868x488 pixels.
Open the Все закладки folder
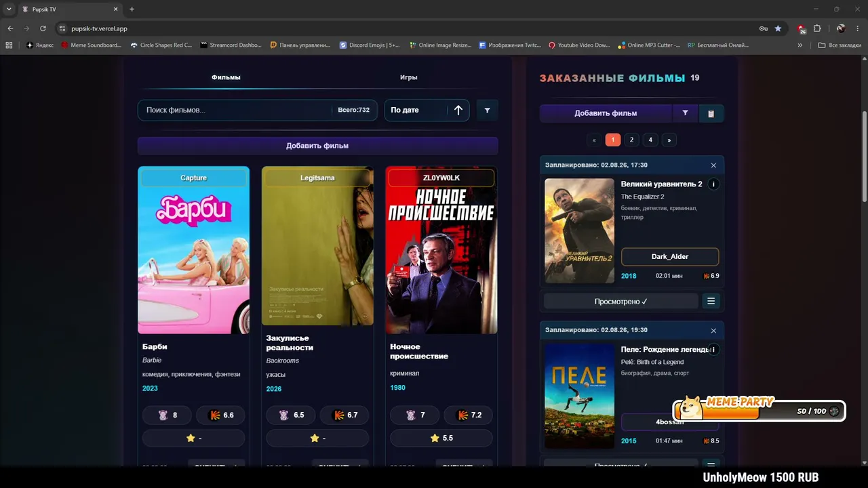(x=840, y=45)
